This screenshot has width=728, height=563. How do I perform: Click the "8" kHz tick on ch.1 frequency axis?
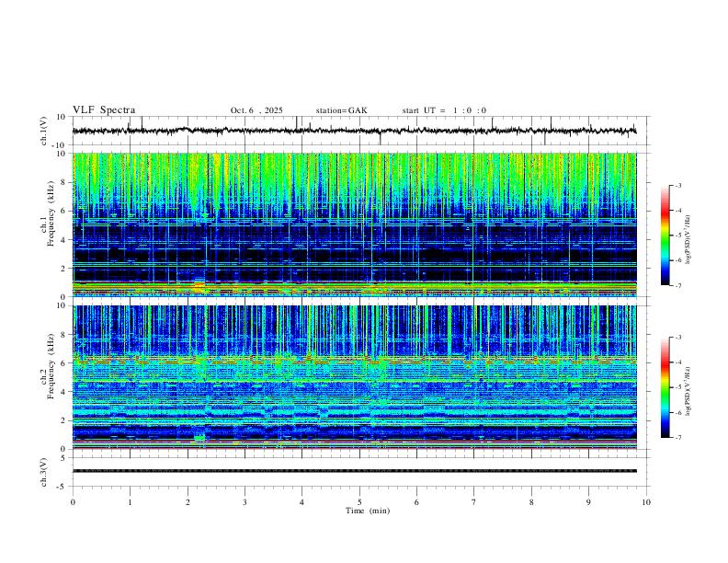[63, 182]
